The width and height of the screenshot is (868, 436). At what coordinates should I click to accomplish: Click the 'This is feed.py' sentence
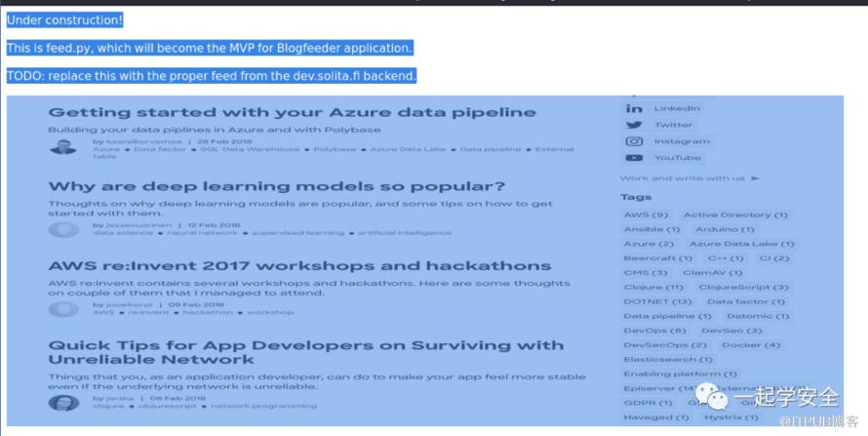pos(210,48)
